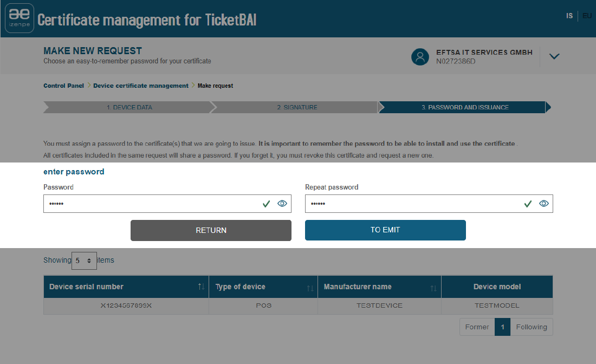
Task: Sort by Type of device arrows
Action: point(310,288)
